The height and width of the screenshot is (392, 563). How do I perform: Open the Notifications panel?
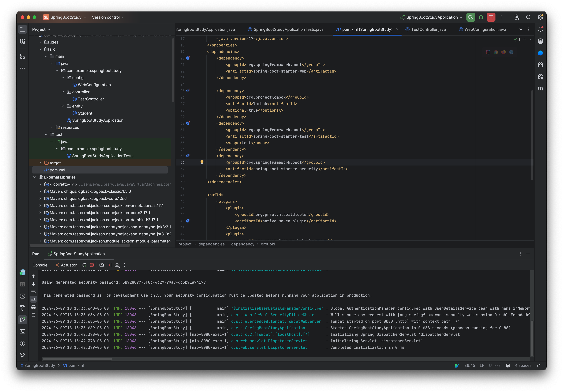(x=540, y=29)
